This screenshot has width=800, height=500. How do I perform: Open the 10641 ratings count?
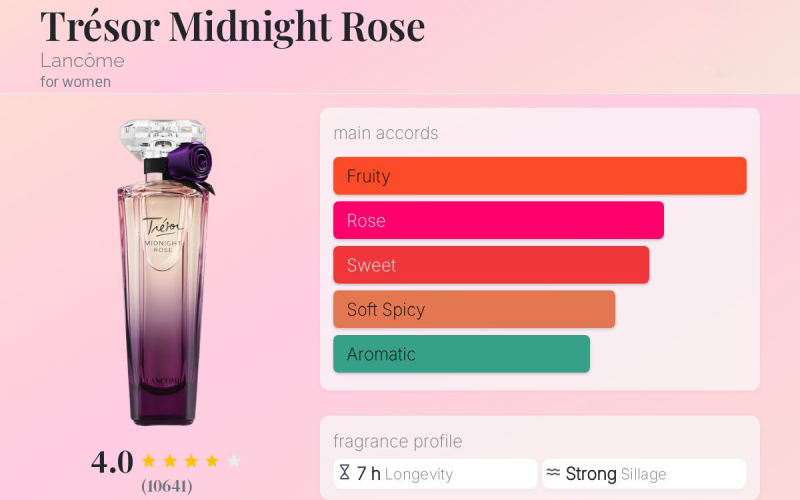pyautogui.click(x=167, y=486)
